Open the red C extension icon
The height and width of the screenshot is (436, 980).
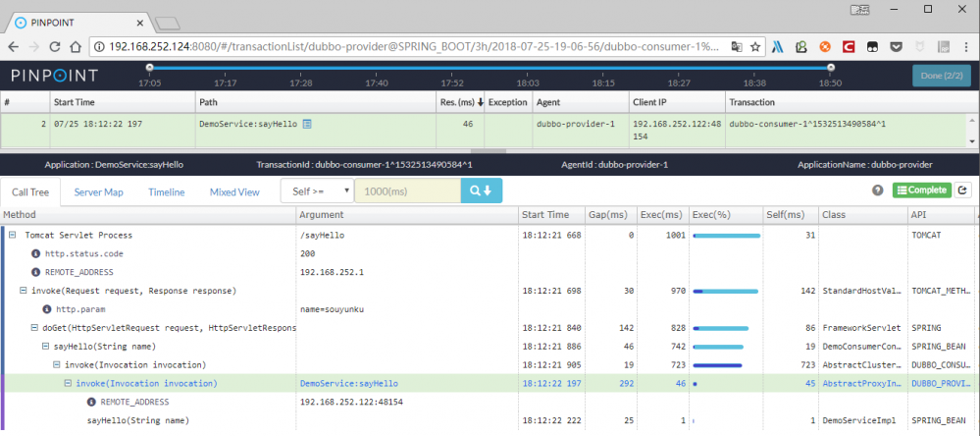pos(849,46)
